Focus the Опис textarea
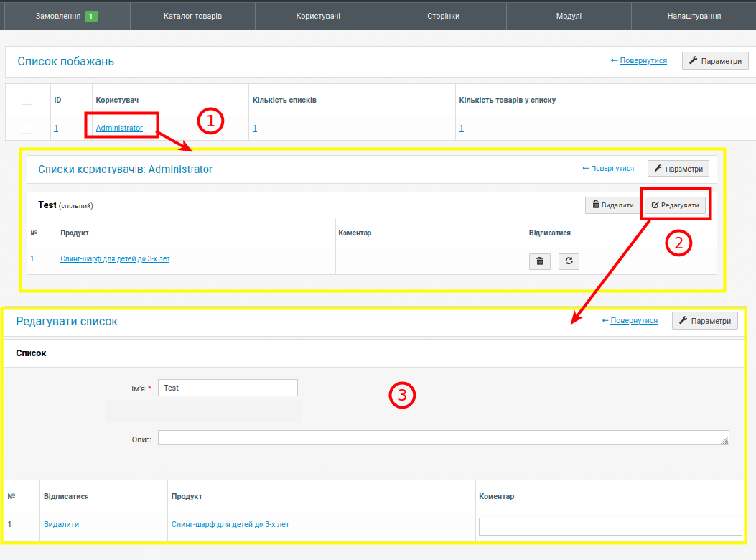The image size is (756, 560). (x=444, y=437)
